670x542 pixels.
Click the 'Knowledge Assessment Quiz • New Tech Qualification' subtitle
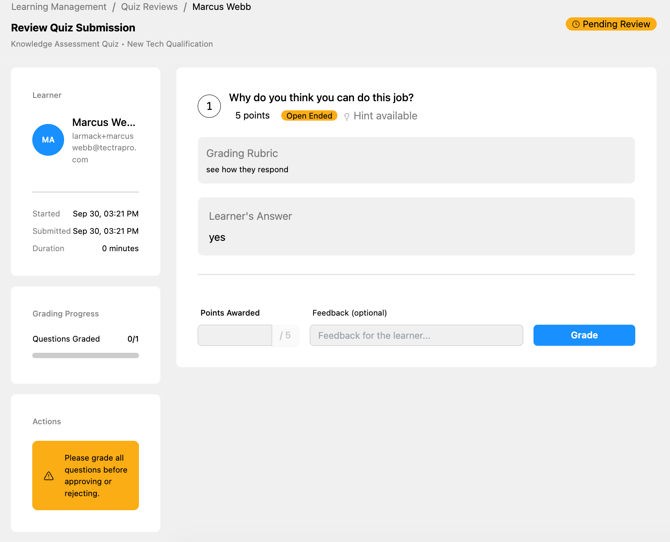click(x=112, y=44)
